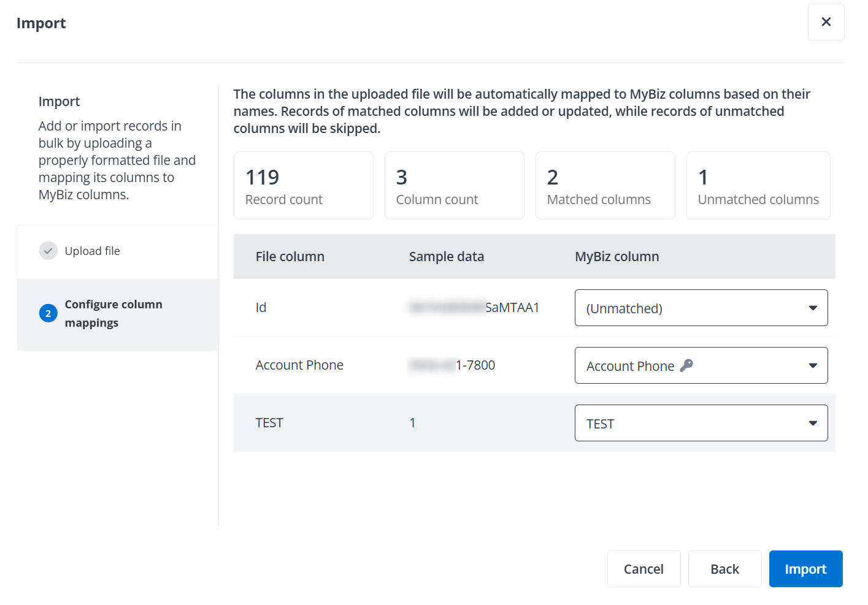The image size is (868, 605).
Task: Click the Unmatched columns card showing 1
Action: [x=758, y=185]
